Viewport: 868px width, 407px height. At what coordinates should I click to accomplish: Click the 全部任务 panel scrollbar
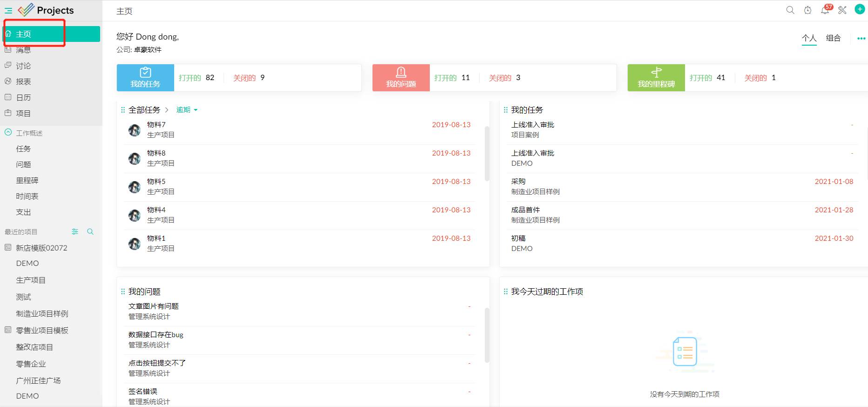[x=487, y=154]
